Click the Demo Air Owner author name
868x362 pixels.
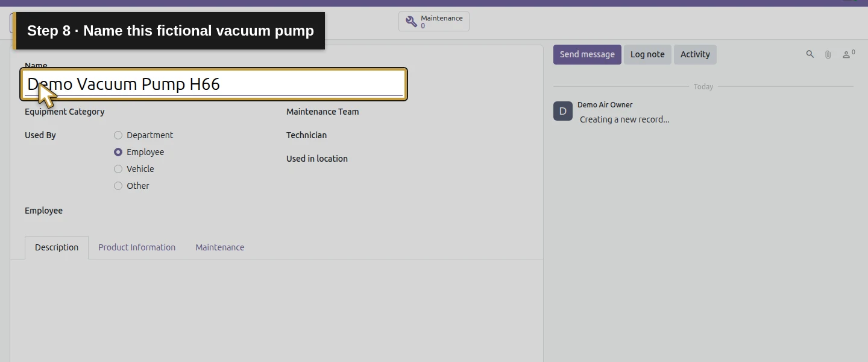(x=605, y=105)
